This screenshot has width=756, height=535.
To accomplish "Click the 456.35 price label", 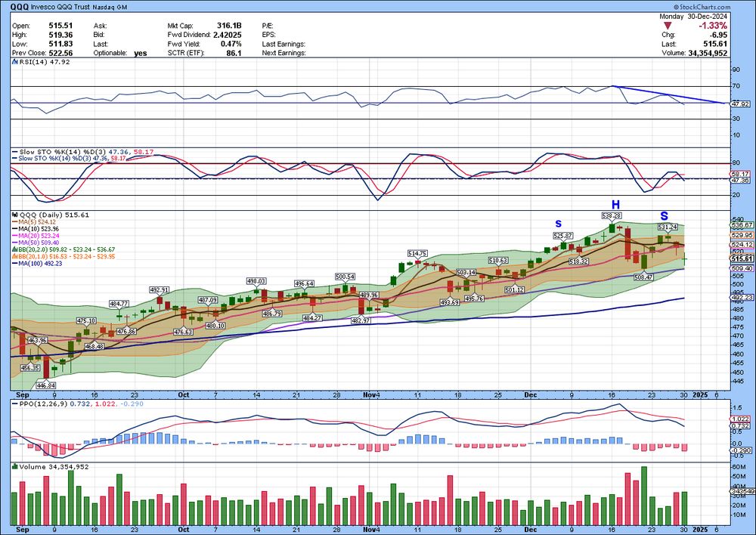I will point(30,368).
